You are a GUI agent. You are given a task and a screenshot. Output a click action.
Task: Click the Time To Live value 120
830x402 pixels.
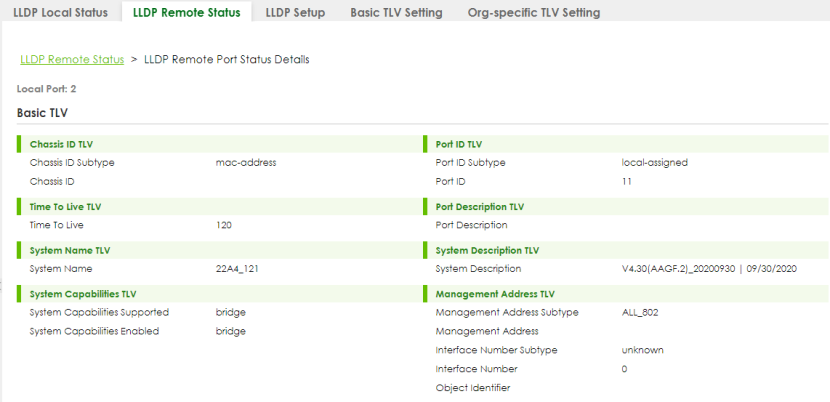coord(224,225)
